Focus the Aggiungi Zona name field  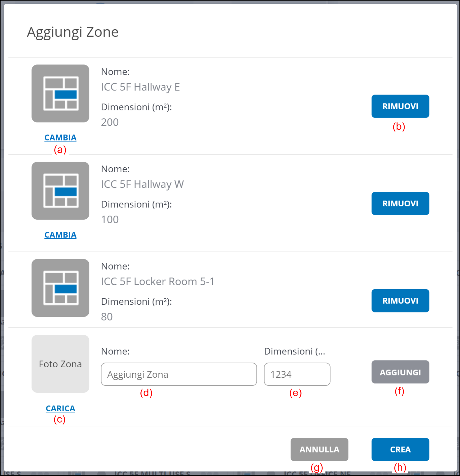pyautogui.click(x=179, y=374)
